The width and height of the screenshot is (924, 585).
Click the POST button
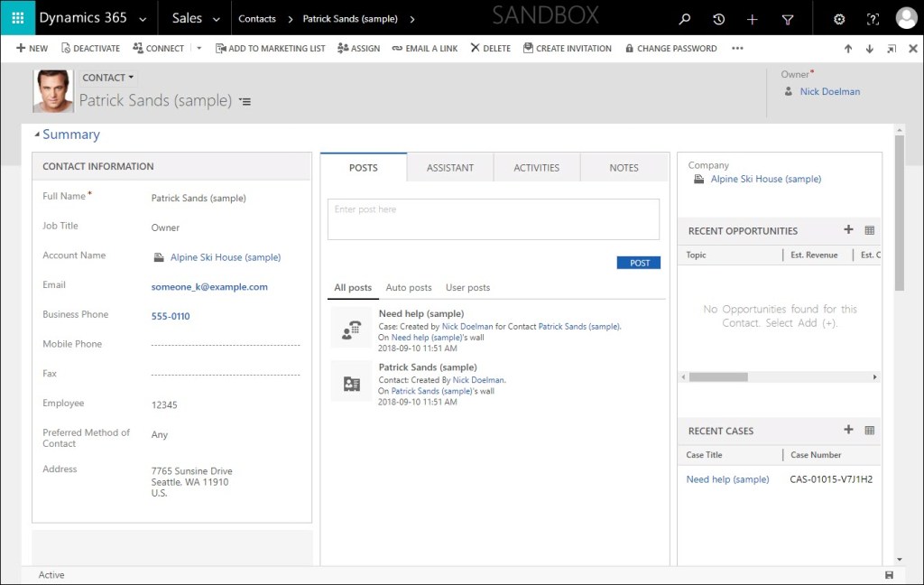point(638,263)
